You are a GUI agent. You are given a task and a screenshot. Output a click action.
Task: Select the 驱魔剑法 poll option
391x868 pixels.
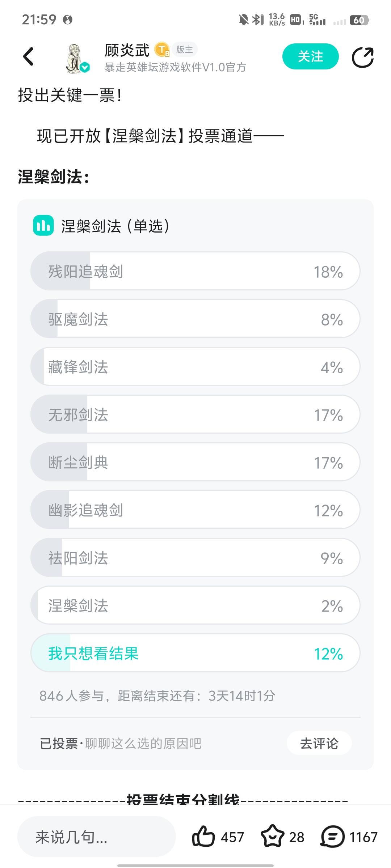195,319
